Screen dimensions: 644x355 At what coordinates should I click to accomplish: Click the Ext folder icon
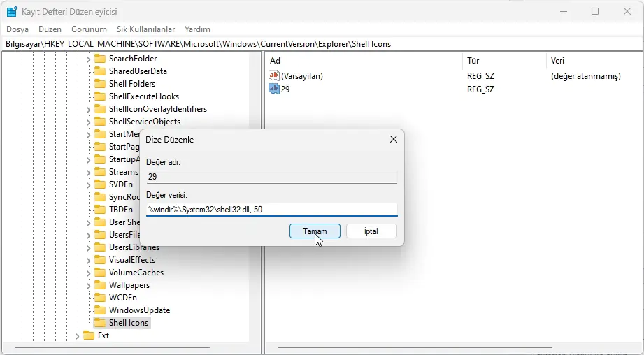coord(89,335)
